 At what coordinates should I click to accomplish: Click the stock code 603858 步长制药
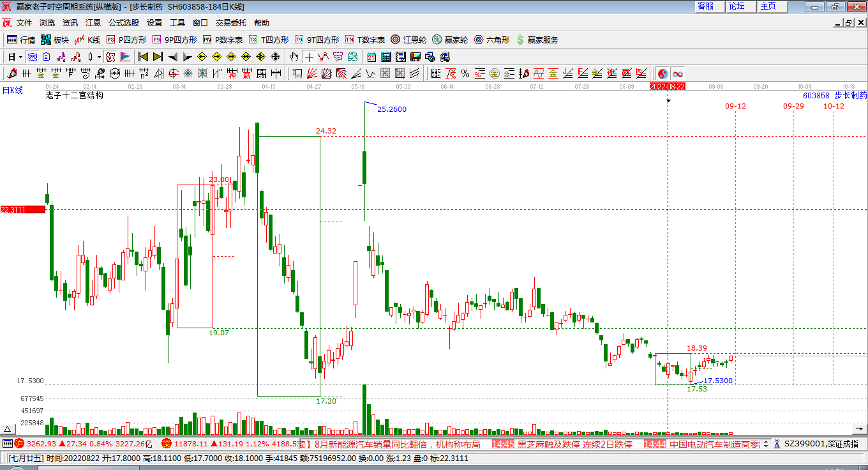click(835, 95)
